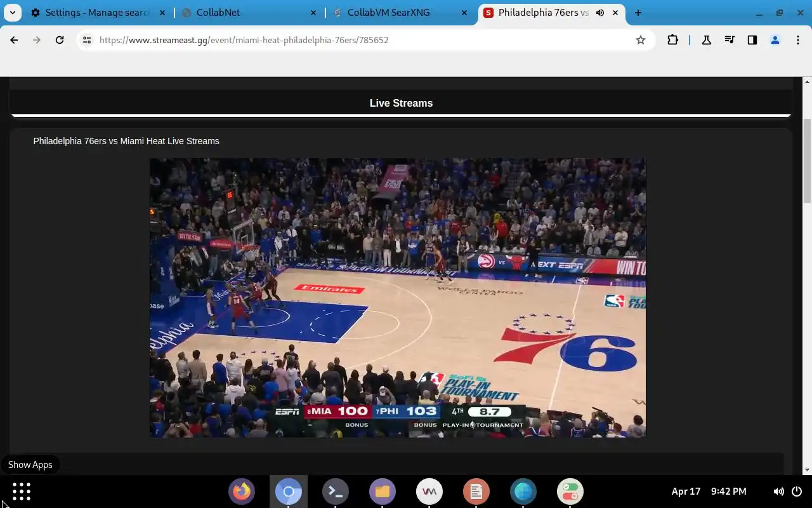Bookmark this page with star icon
This screenshot has width=812, height=508.
[641, 40]
